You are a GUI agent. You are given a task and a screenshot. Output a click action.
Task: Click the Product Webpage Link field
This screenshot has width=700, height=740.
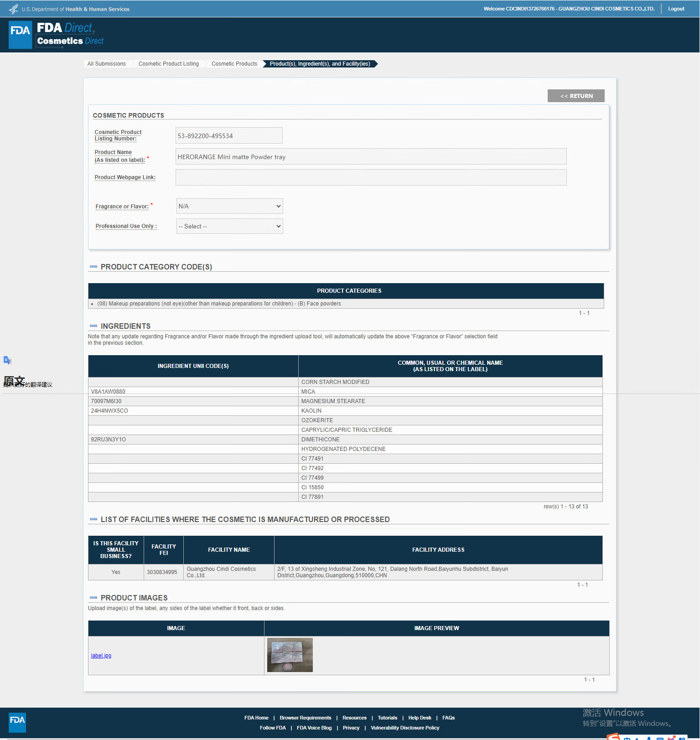click(x=371, y=177)
